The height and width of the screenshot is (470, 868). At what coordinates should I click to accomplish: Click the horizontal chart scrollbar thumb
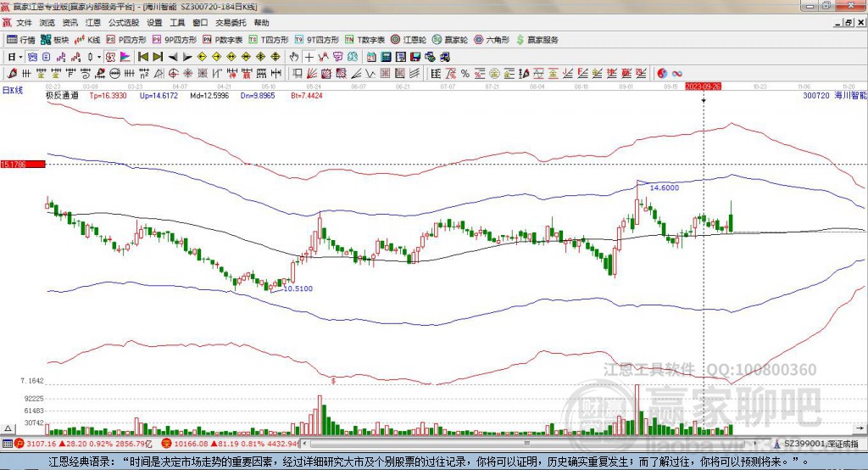click(x=527, y=444)
